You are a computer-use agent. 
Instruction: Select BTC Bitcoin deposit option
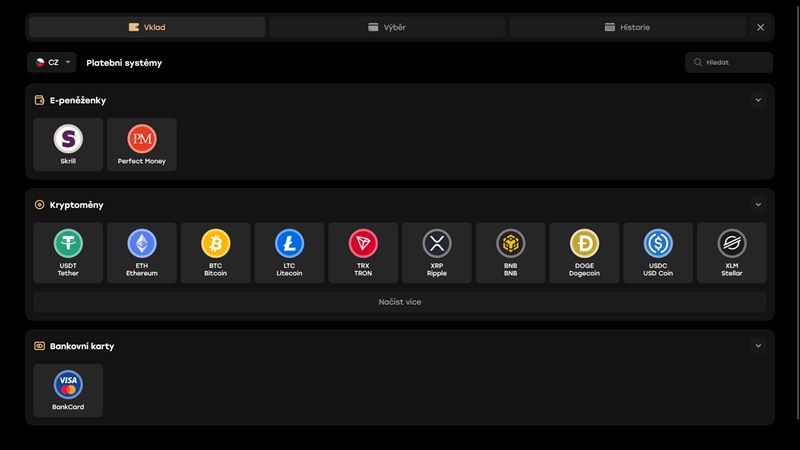[215, 253]
